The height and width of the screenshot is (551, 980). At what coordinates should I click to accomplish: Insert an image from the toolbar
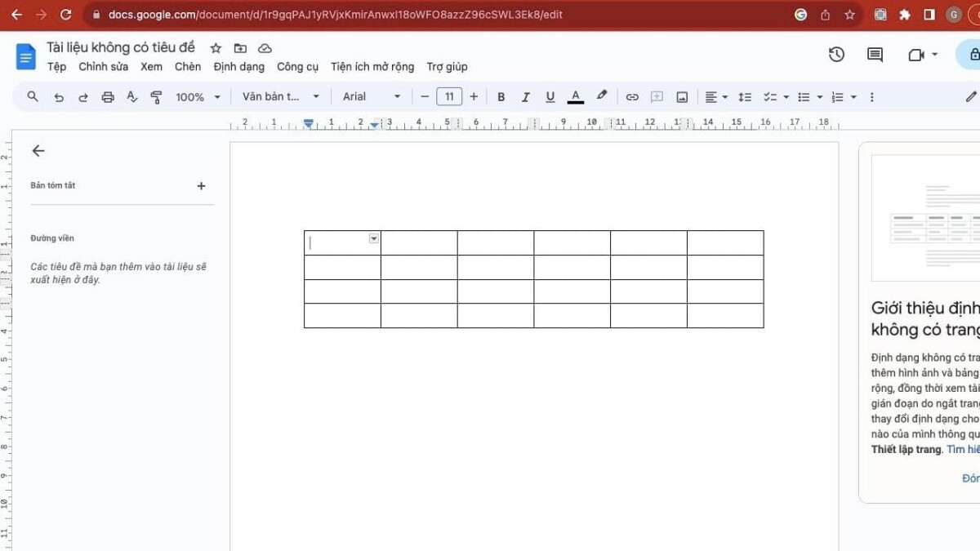click(x=682, y=97)
